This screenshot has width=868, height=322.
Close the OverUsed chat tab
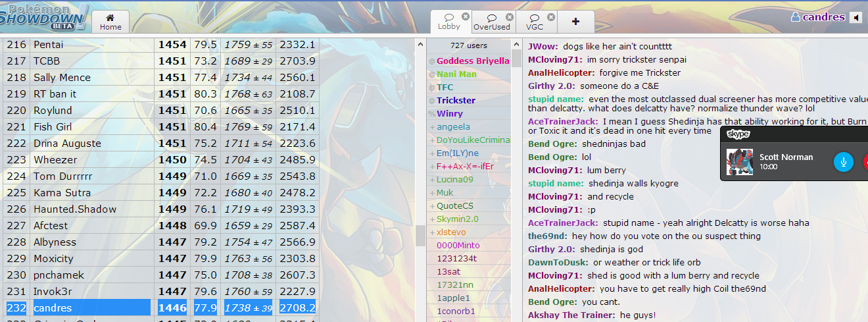point(509,17)
